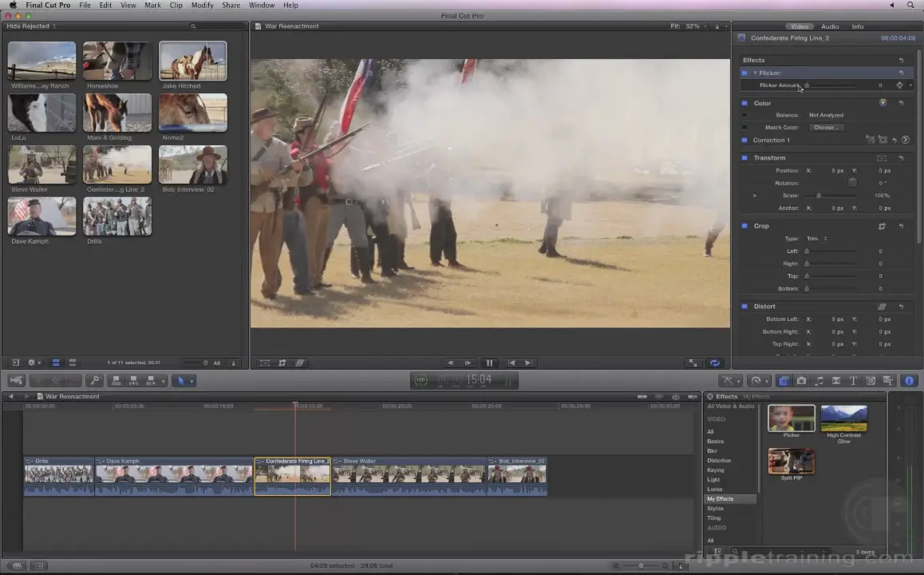The height and width of the screenshot is (575, 924).
Task: Select the Distortion effects category
Action: point(719,461)
